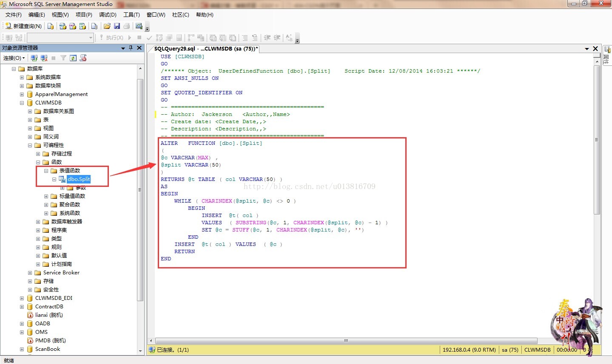The height and width of the screenshot is (364, 612).
Task: Open the Community (社区) menu
Action: [x=180, y=15]
